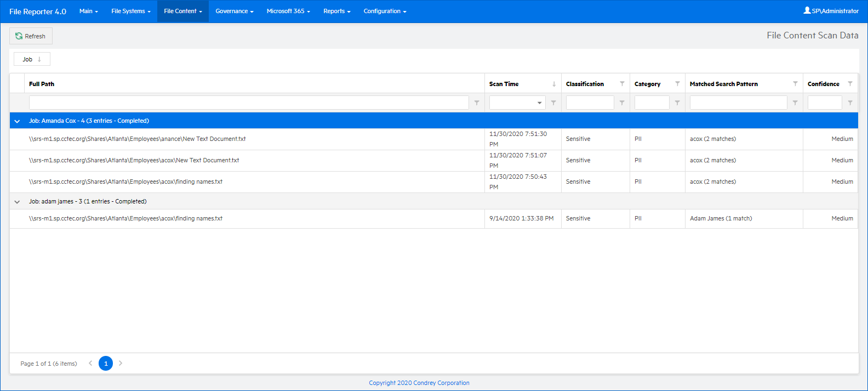This screenshot has width=868, height=391.
Task: Collapse the adam james job group
Action: click(x=17, y=202)
